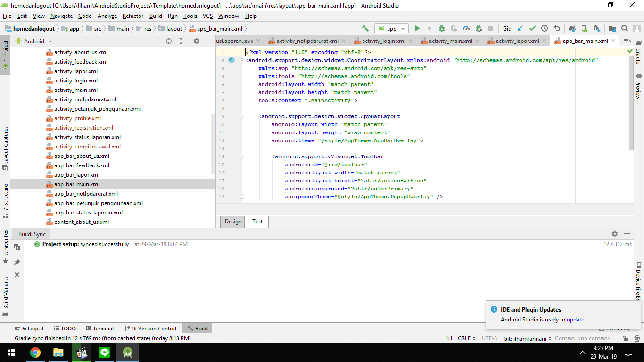The image size is (644, 362).
Task: Click the Chrome icon in Windows taskbar
Action: [35, 352]
